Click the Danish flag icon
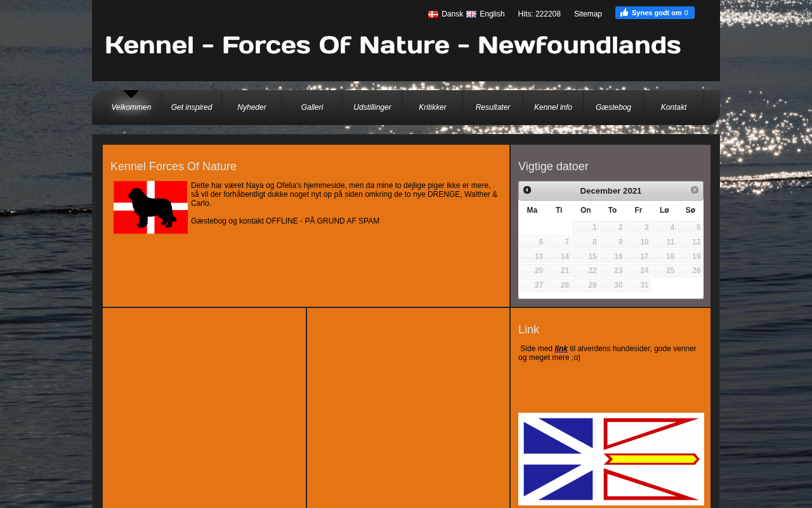 click(x=433, y=14)
